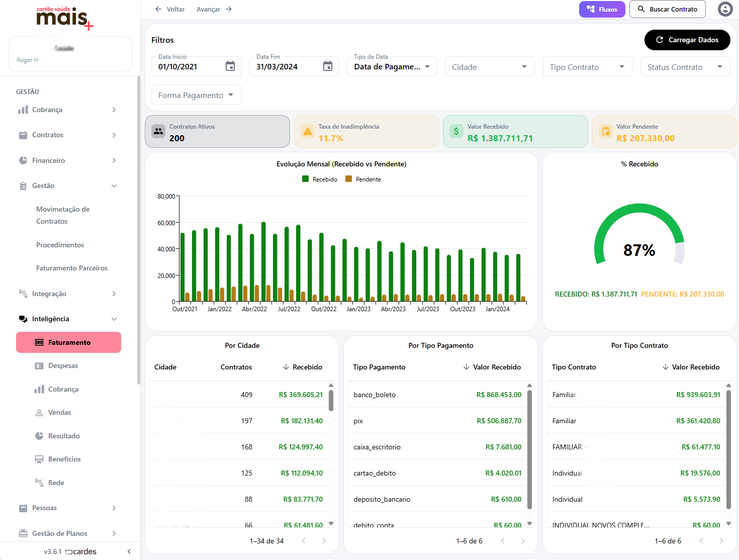739x560 pixels.
Task: Select the Rede icon in the sidebar
Action: tap(39, 483)
